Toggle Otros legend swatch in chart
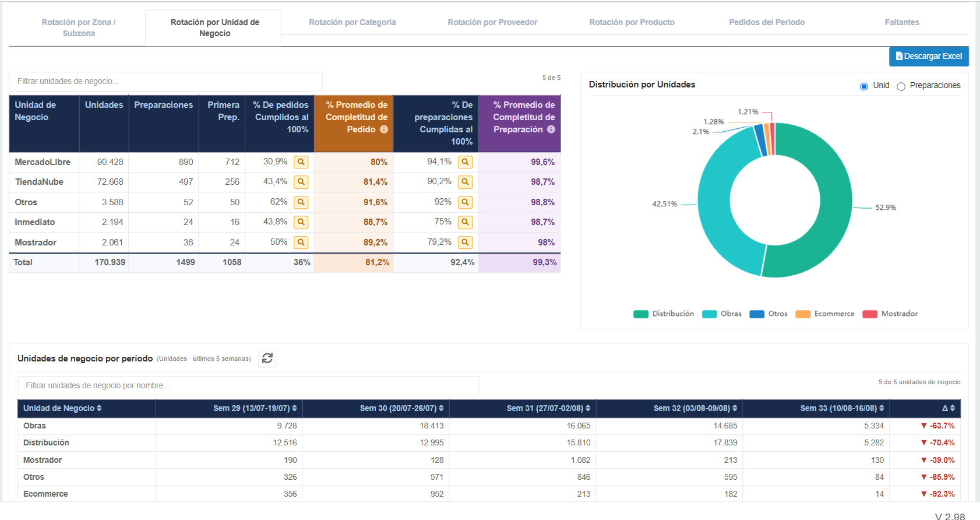 point(757,314)
